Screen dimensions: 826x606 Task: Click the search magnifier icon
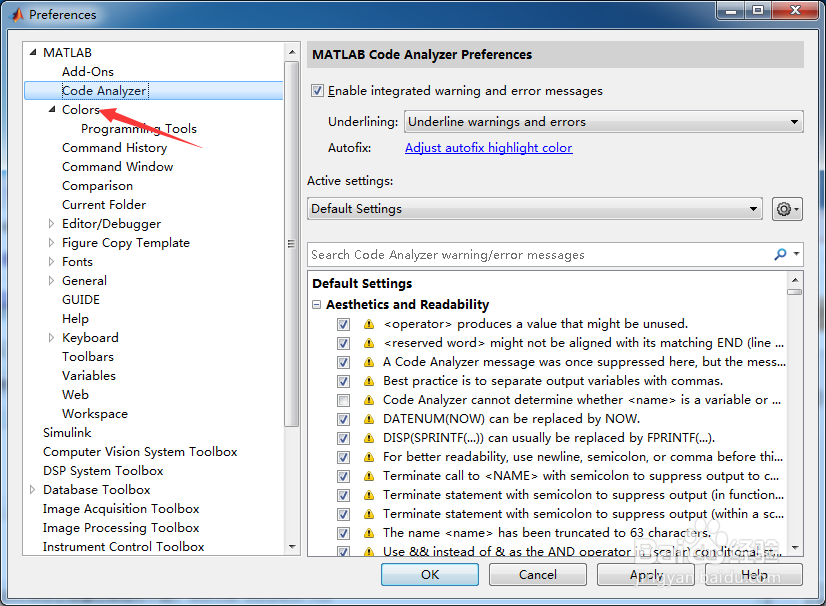pyautogui.click(x=780, y=255)
